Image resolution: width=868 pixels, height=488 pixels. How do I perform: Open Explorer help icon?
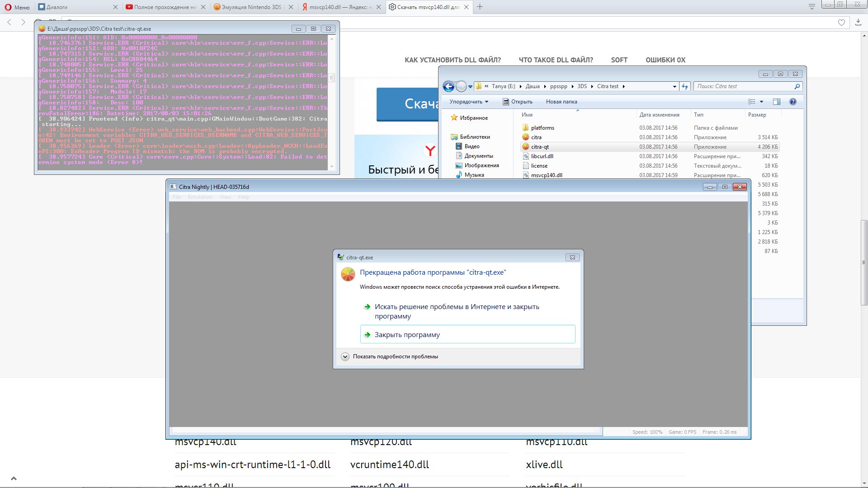(793, 102)
